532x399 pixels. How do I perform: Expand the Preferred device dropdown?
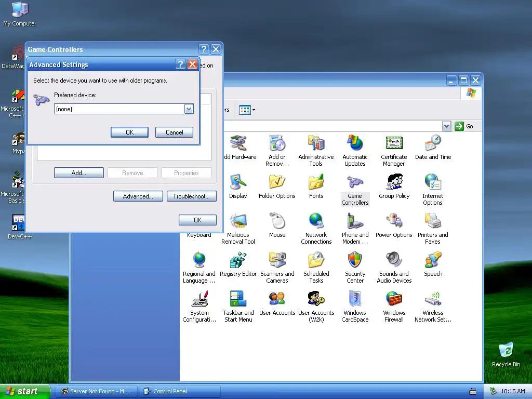189,109
